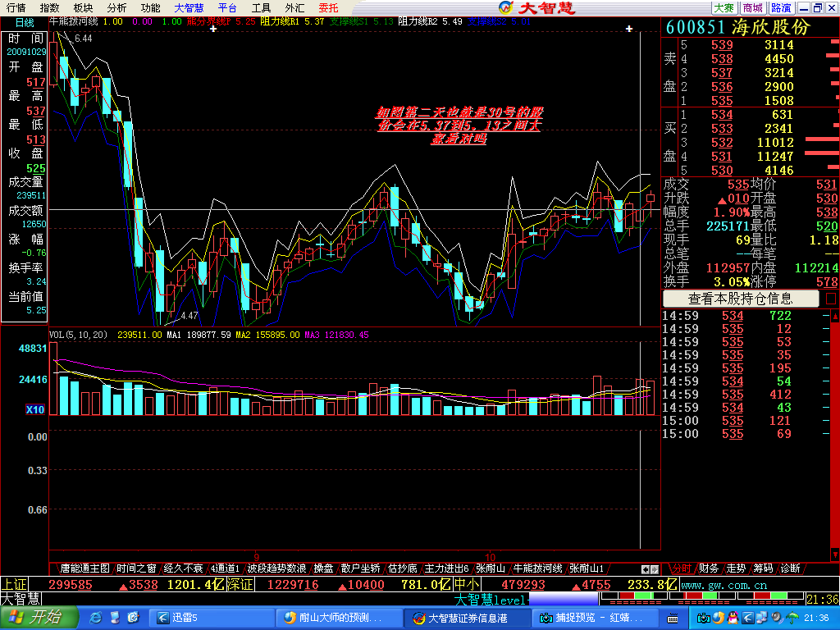The width and height of the screenshot is (840, 630).
Task: Select the 操盘 indicator tab
Action: pos(323,568)
